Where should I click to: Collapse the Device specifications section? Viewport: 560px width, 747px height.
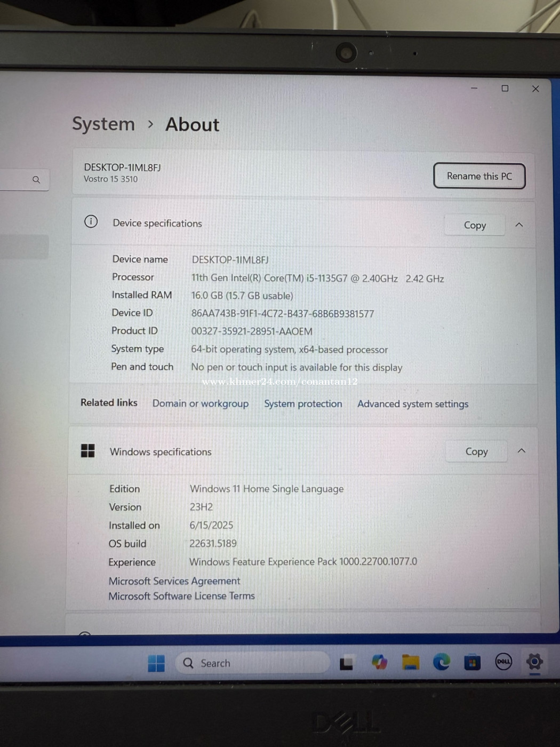click(x=519, y=225)
